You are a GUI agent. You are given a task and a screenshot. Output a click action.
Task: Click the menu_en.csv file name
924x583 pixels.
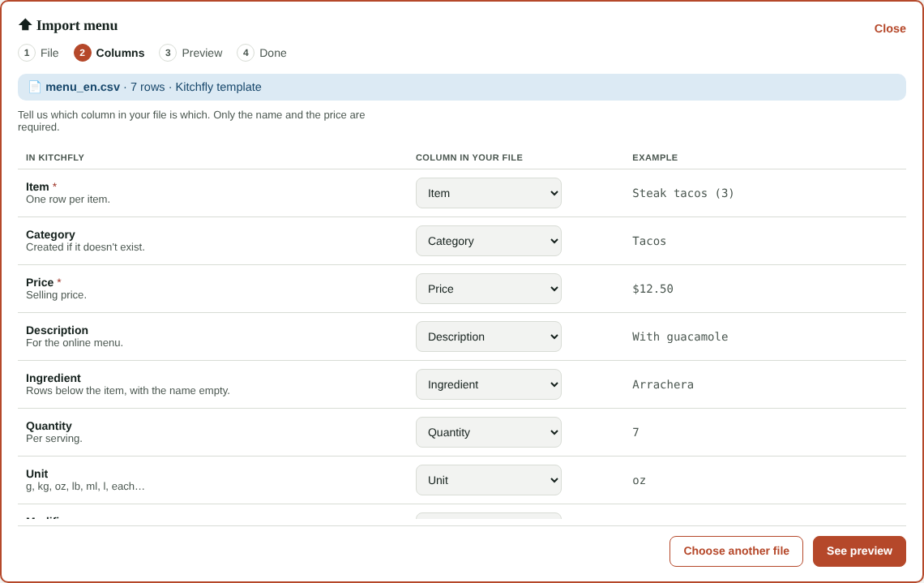(83, 88)
